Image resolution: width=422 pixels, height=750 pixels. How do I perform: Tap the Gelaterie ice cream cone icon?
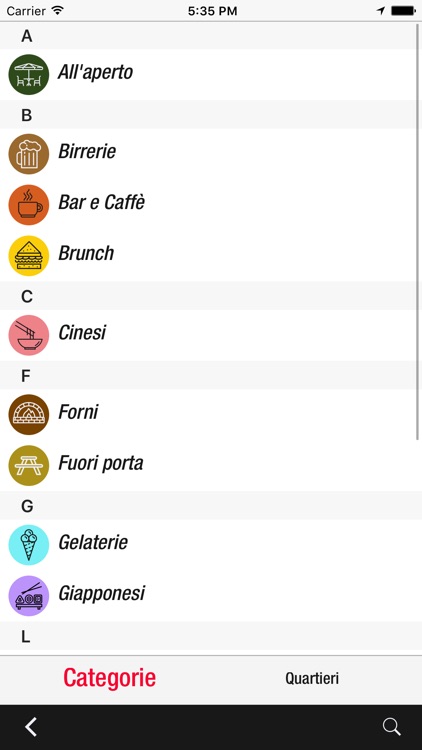29,545
